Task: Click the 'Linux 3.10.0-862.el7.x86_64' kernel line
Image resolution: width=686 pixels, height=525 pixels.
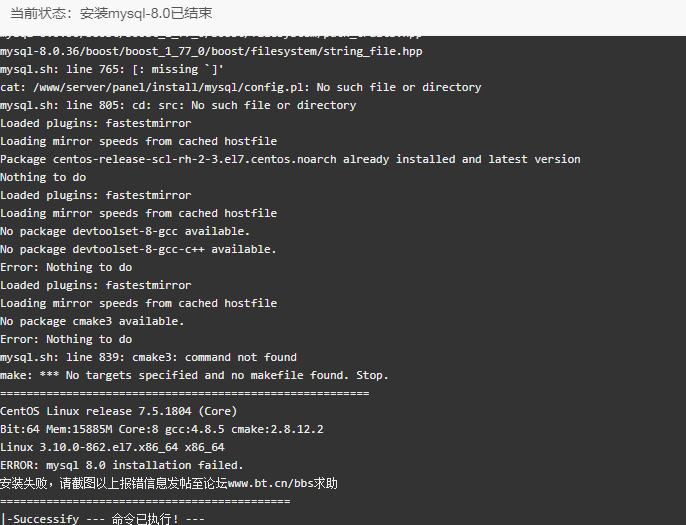Action: click(112, 447)
